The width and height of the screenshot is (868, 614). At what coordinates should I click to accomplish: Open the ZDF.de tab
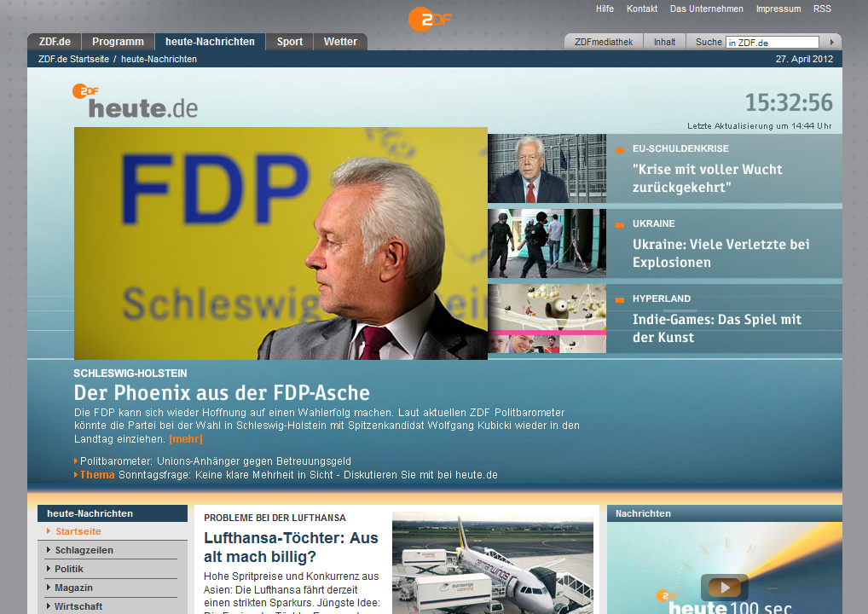coord(55,42)
